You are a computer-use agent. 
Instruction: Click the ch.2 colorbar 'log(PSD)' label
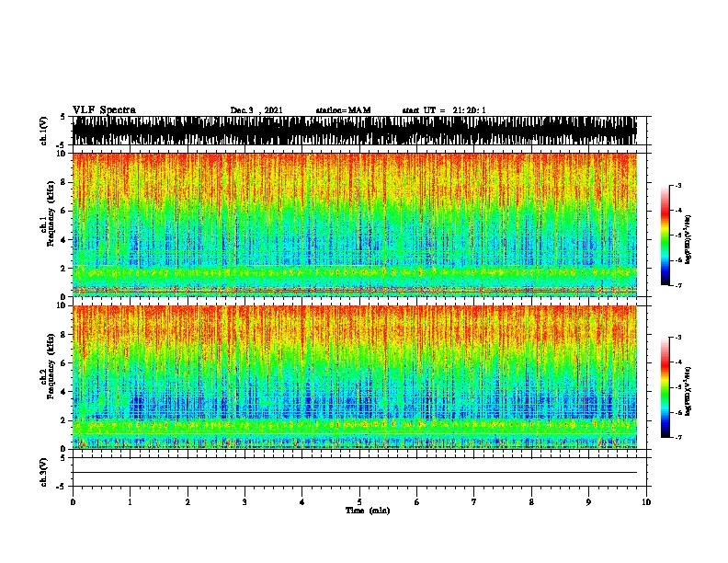pyautogui.click(x=688, y=391)
